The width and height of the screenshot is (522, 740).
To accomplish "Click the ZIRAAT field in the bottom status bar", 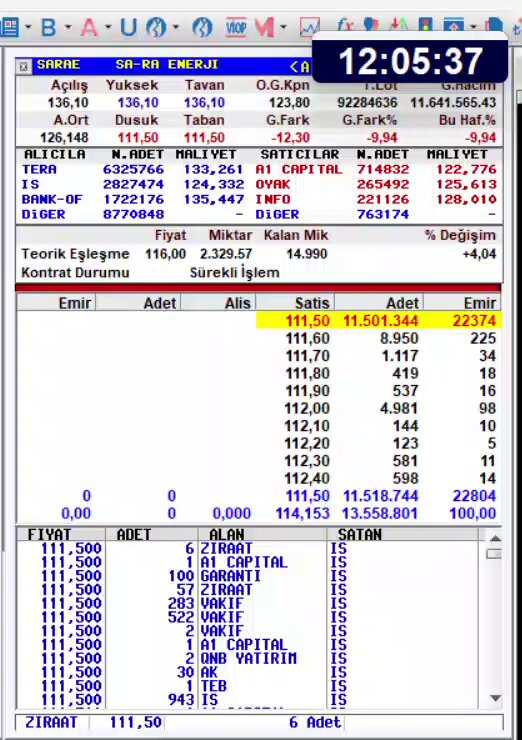I will (51, 723).
